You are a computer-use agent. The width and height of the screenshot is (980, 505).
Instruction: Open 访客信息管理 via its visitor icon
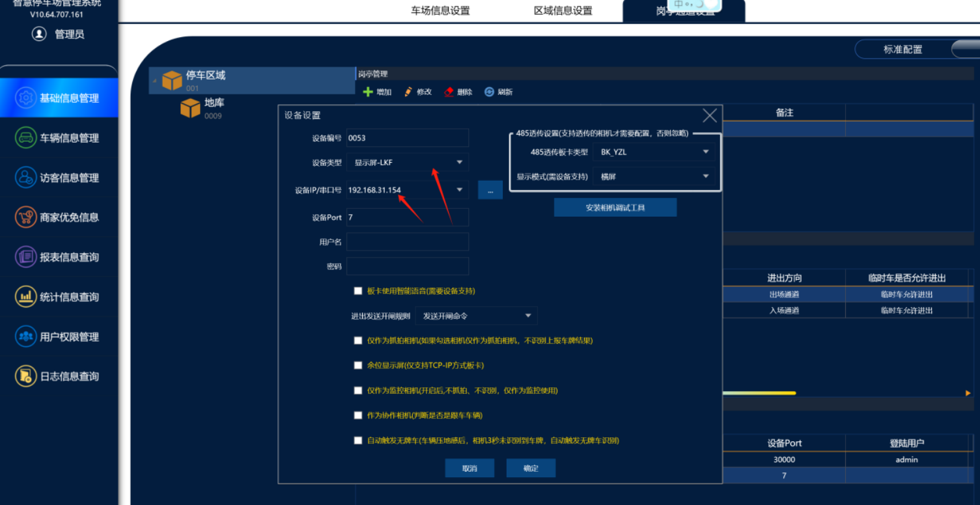(x=26, y=177)
